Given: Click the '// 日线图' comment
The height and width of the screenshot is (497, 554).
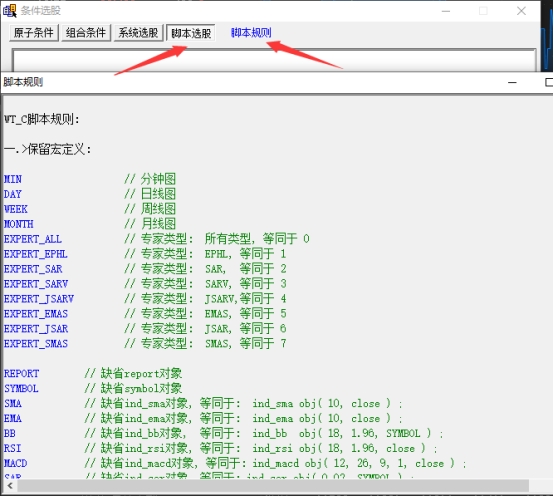Looking at the screenshot, I should coord(150,194).
